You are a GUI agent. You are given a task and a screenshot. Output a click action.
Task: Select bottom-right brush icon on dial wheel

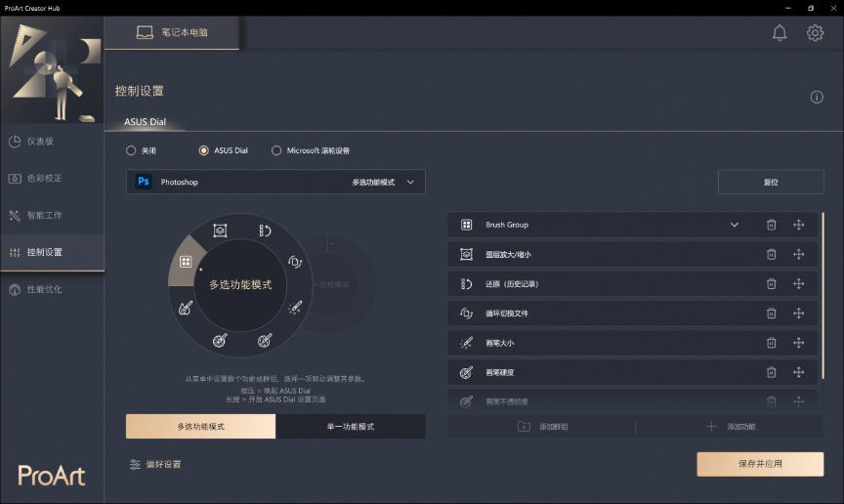pos(265,340)
